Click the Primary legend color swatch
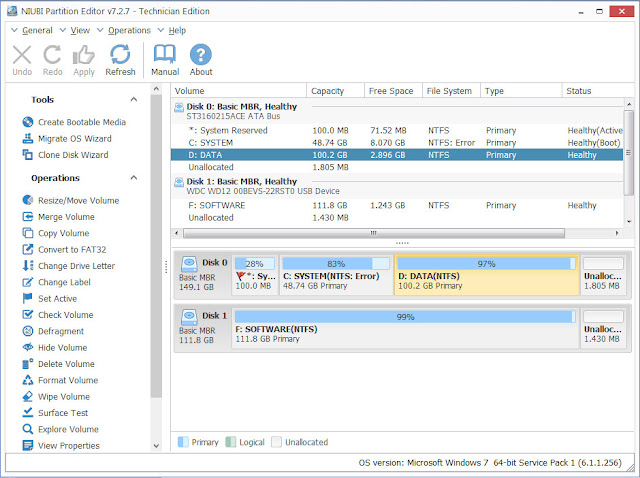This screenshot has height=478, width=640. click(x=183, y=442)
